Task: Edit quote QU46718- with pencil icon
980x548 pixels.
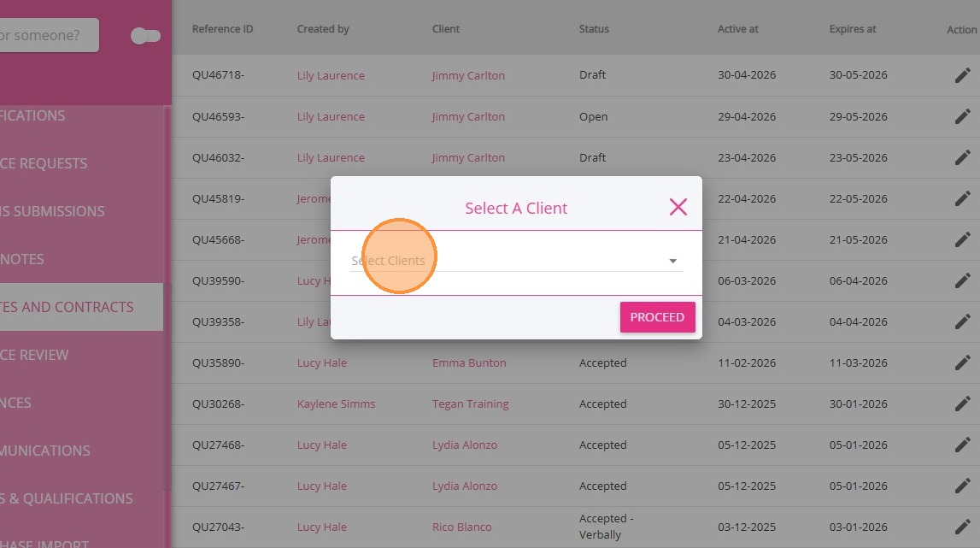Action: point(963,75)
